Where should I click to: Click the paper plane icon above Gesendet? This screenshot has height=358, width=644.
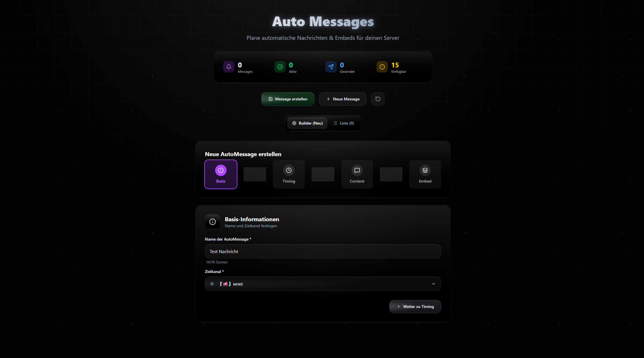click(331, 67)
